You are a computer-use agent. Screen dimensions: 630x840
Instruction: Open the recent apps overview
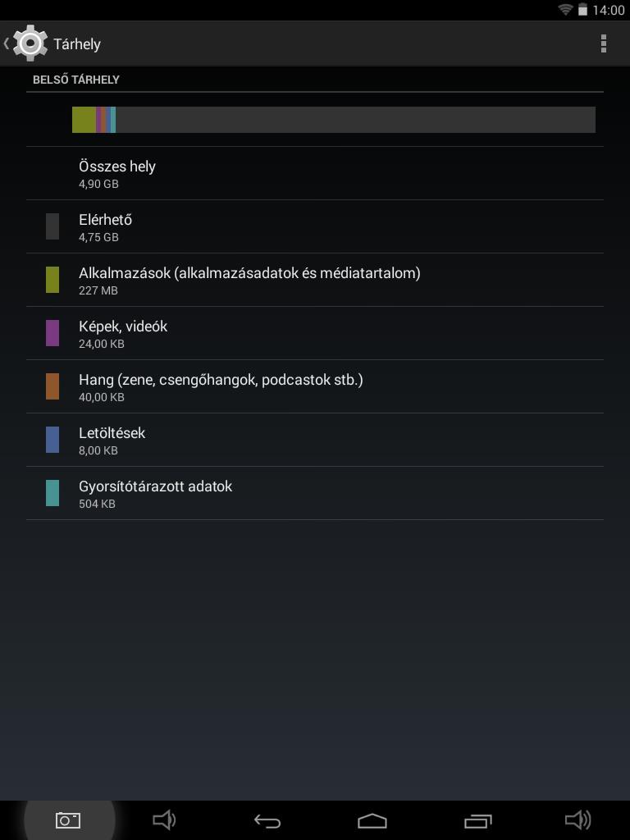(478, 820)
